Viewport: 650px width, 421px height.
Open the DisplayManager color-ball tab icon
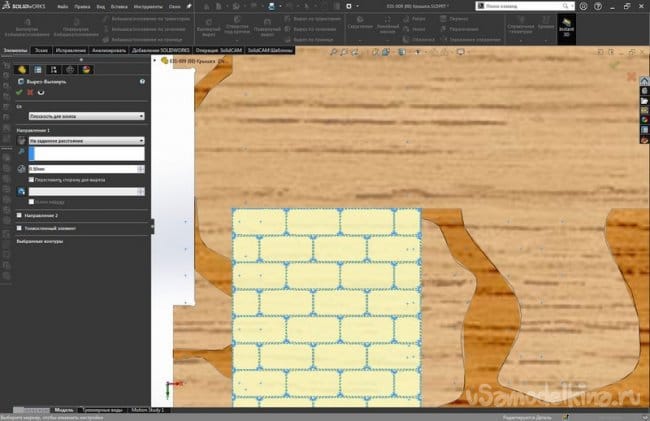[x=84, y=68]
